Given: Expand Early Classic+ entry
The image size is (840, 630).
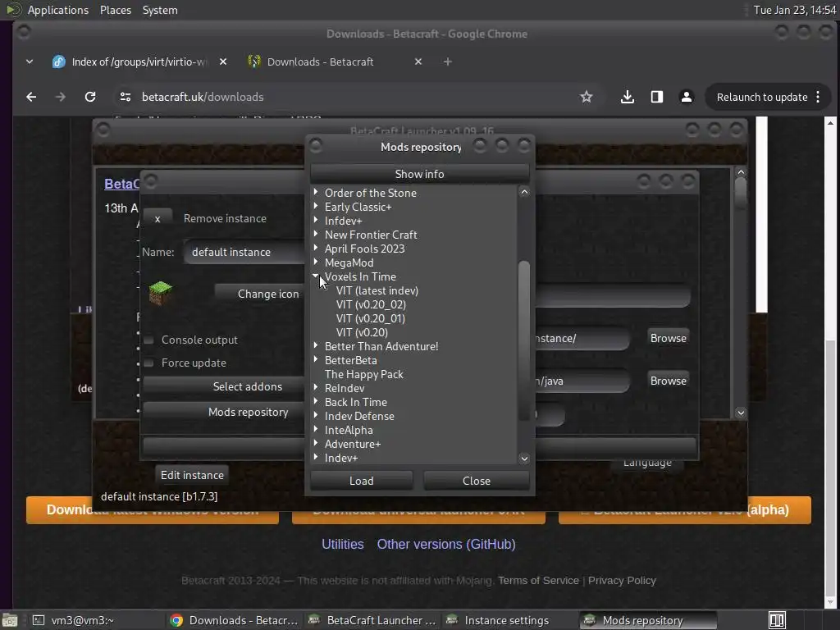Looking at the screenshot, I should click(x=316, y=206).
